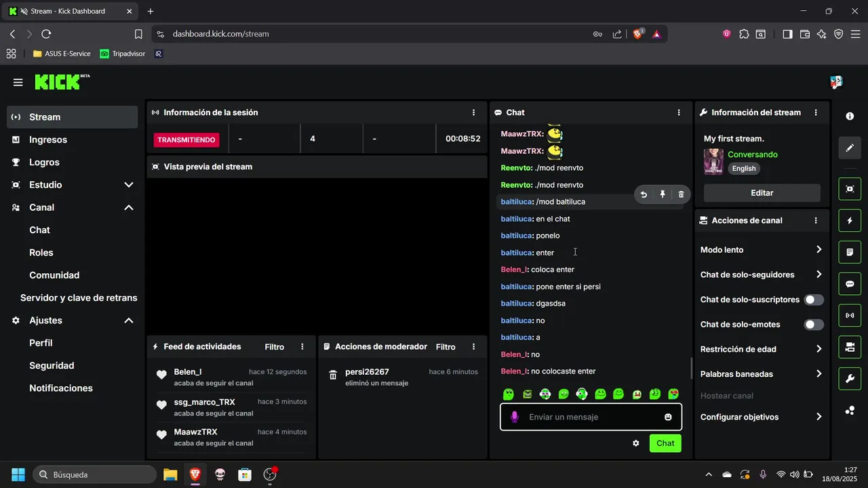Image resolution: width=868 pixels, height=488 pixels.
Task: Open three-dot menu of Feed de actividades
Action: (x=302, y=347)
